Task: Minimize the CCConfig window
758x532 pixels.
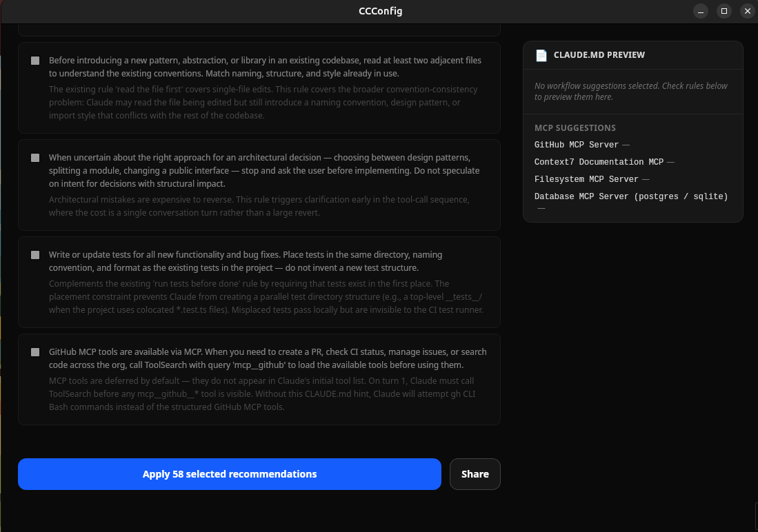Action: [701, 11]
